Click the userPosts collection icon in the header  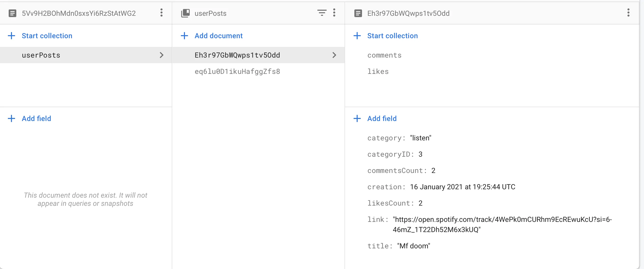[185, 13]
